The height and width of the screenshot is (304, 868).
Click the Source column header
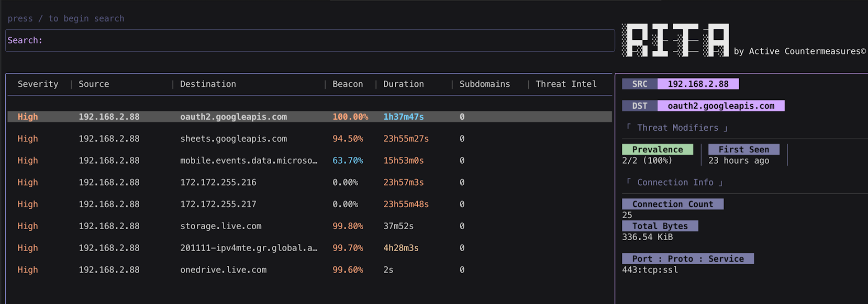94,84
